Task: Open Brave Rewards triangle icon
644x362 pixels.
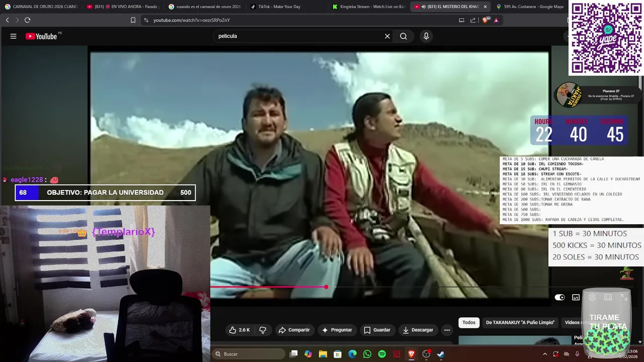Action: pos(496,20)
